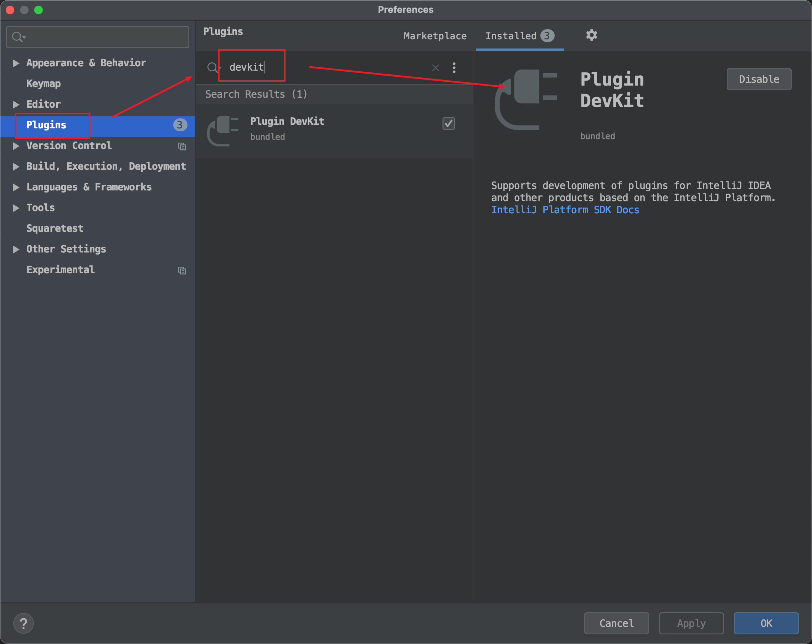The width and height of the screenshot is (812, 644).
Task: Expand the Tools settings arrow
Action: click(15, 208)
